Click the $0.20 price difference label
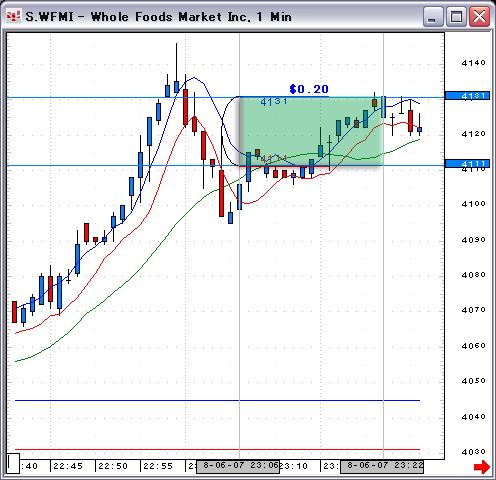 click(x=309, y=89)
